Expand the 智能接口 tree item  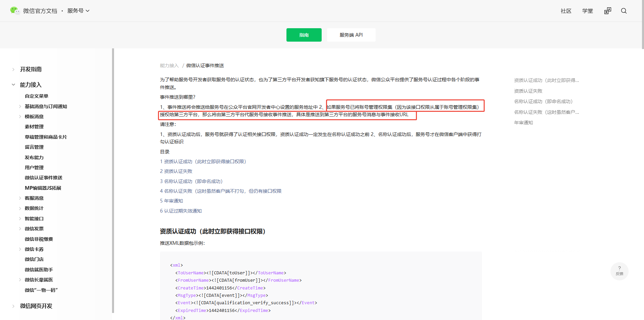pos(20,219)
